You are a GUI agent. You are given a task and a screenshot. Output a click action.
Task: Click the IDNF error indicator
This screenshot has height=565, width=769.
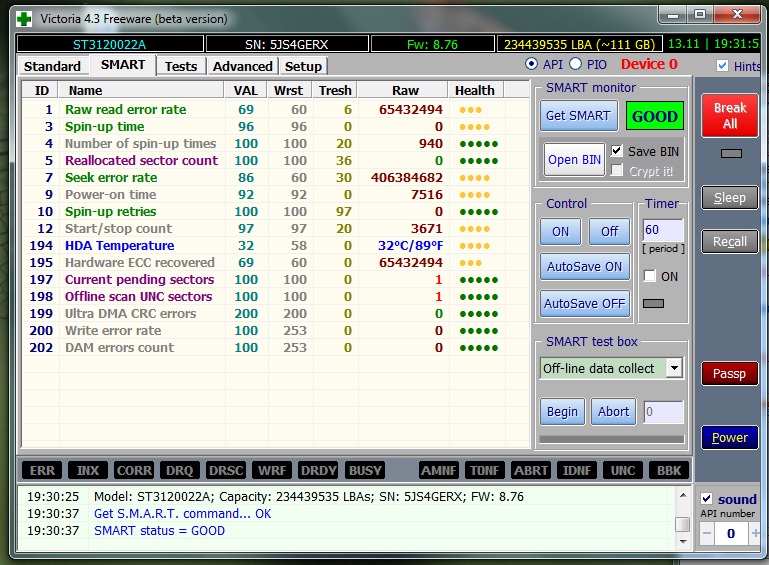pos(577,471)
